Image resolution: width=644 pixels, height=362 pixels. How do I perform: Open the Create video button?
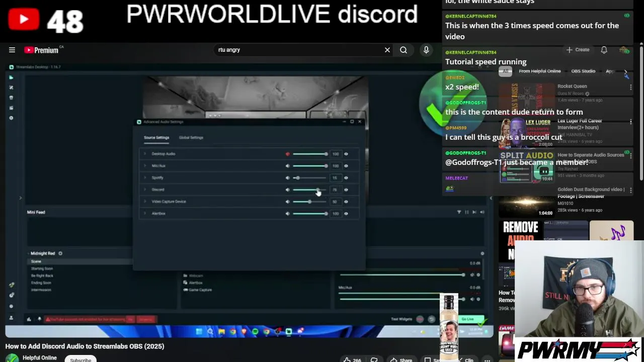click(x=578, y=50)
